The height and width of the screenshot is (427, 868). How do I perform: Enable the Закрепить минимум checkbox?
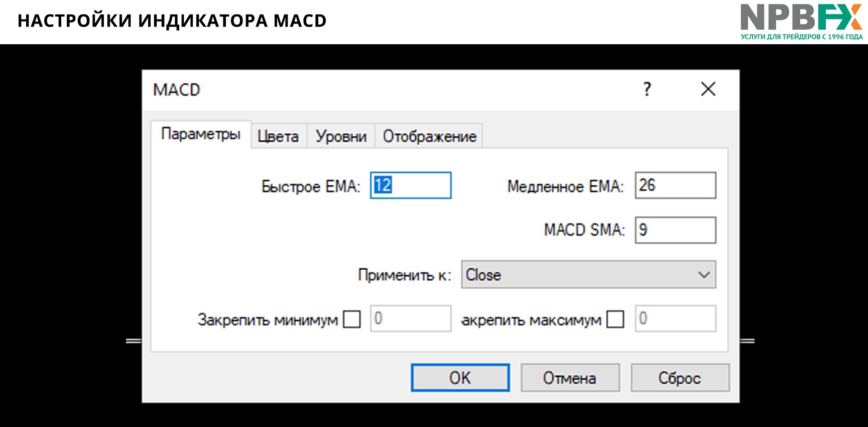[x=351, y=319]
